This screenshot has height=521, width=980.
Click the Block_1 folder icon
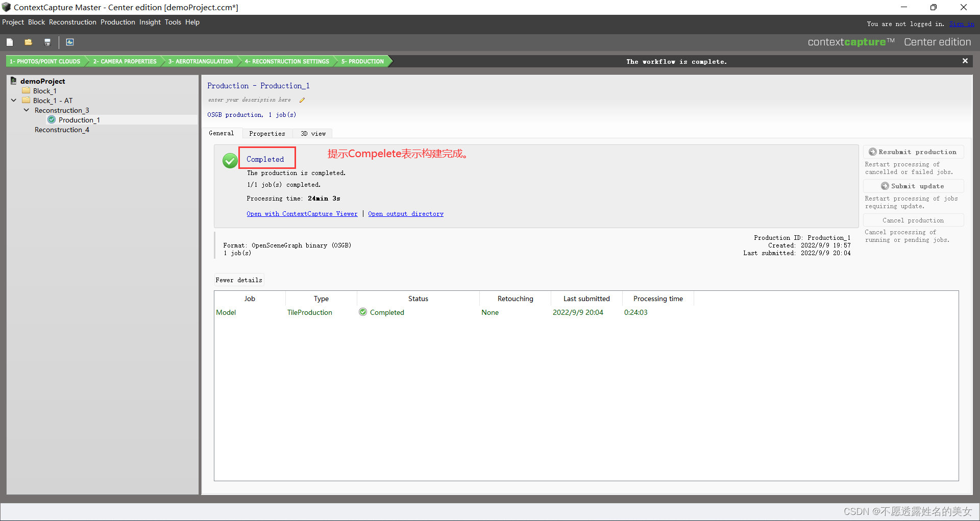[26, 91]
